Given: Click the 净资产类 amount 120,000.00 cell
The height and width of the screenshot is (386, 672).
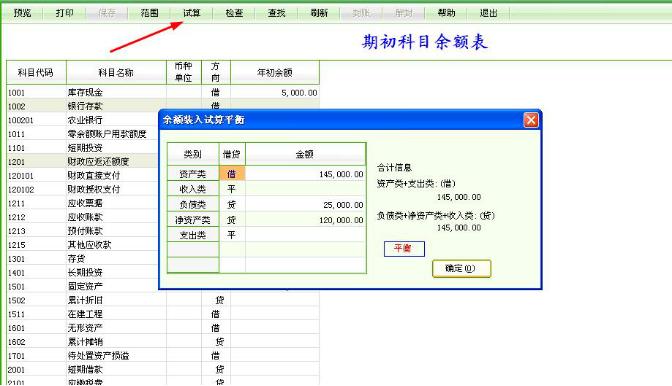Looking at the screenshot, I should [306, 220].
